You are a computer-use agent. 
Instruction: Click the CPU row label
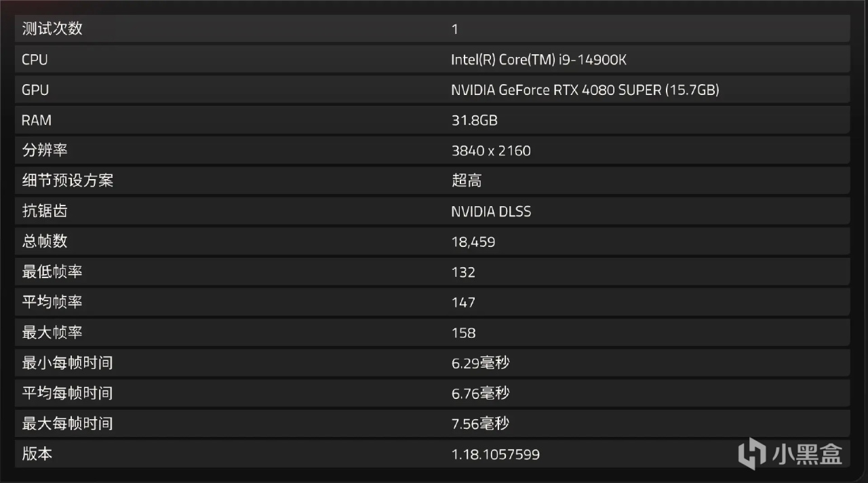(x=35, y=60)
